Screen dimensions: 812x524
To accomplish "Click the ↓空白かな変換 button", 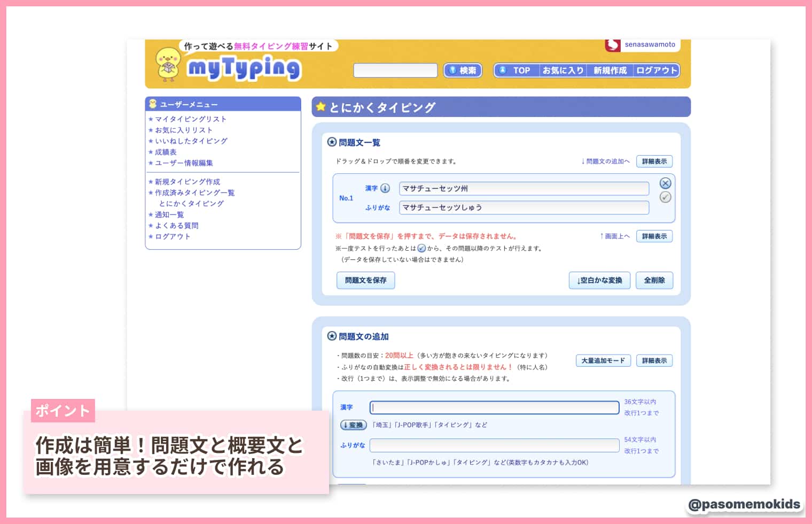I will click(x=599, y=280).
